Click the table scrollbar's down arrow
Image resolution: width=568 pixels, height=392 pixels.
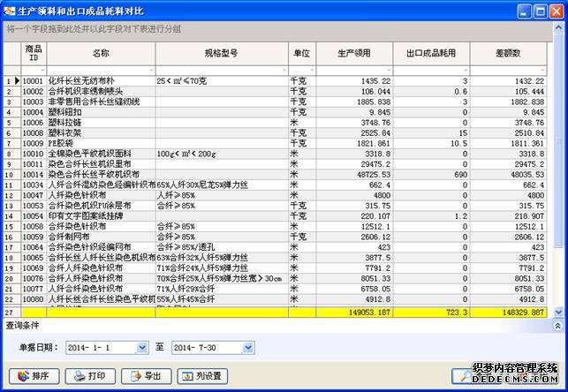(x=557, y=311)
